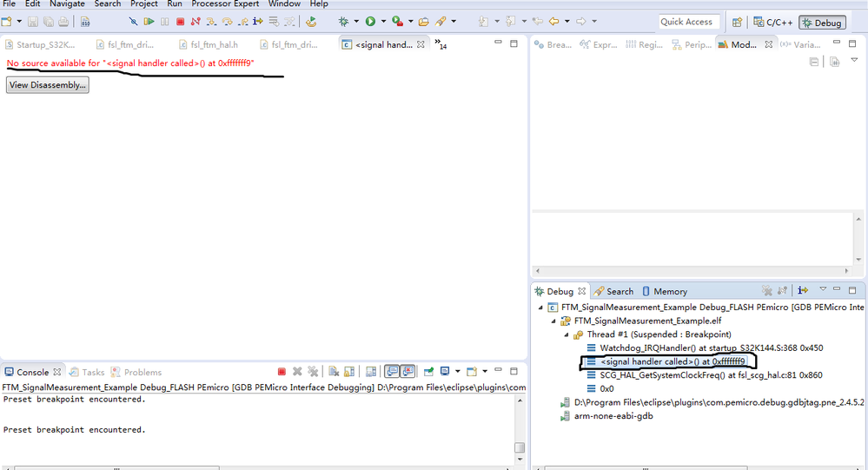Show hidden editors list chevron with 14
Viewport: 868px width, 470px height.
pos(441,44)
